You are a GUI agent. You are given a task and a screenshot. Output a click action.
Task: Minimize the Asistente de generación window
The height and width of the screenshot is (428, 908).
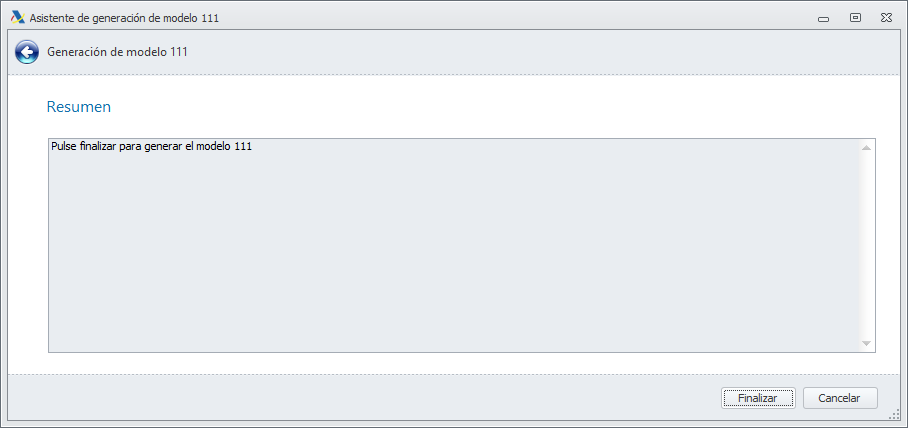point(824,18)
